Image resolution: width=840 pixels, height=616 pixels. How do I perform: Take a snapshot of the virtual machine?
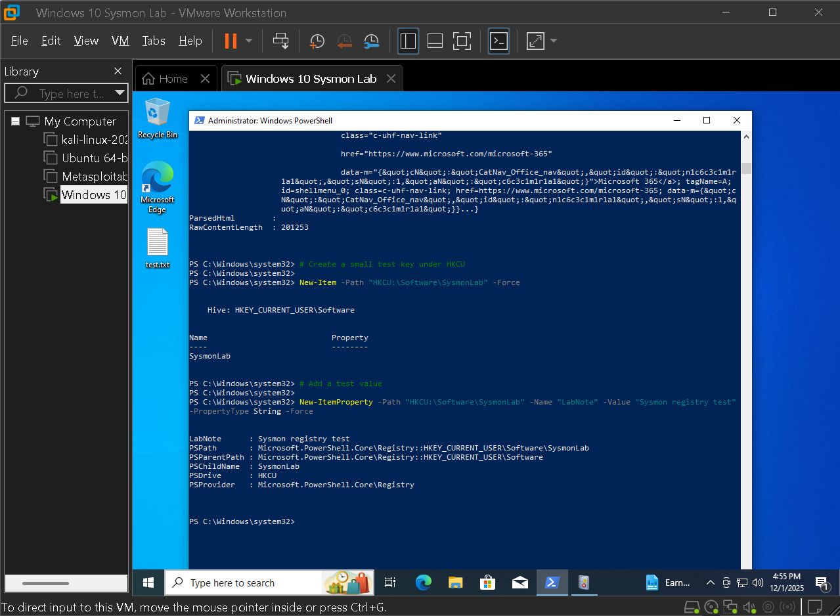click(317, 41)
